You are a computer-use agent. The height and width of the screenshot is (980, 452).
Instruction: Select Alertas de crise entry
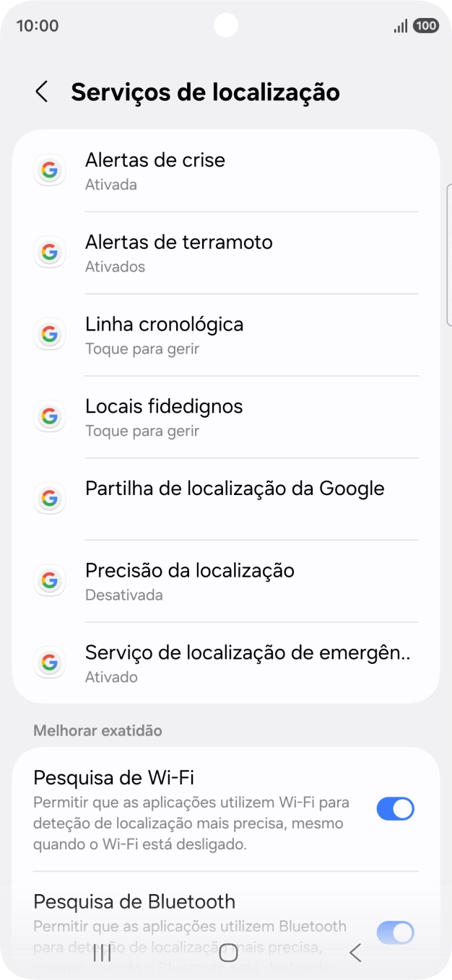(217, 170)
